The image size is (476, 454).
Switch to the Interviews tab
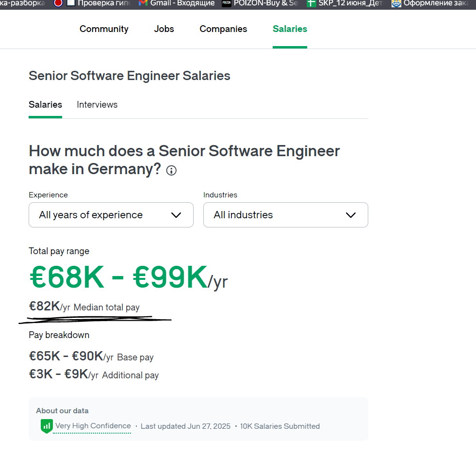(x=97, y=105)
